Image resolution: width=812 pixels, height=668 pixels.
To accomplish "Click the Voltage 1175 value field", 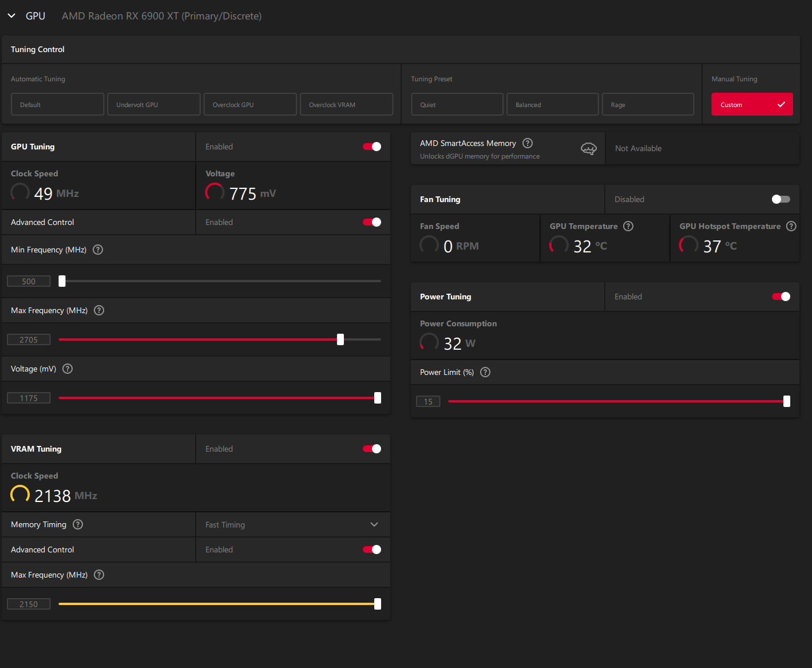I will click(x=29, y=398).
